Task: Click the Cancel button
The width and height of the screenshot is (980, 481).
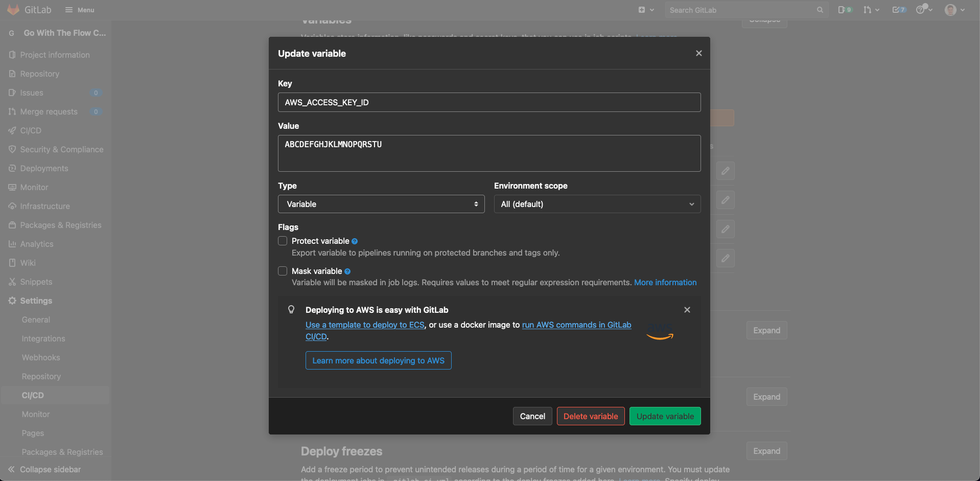Action: click(x=532, y=416)
